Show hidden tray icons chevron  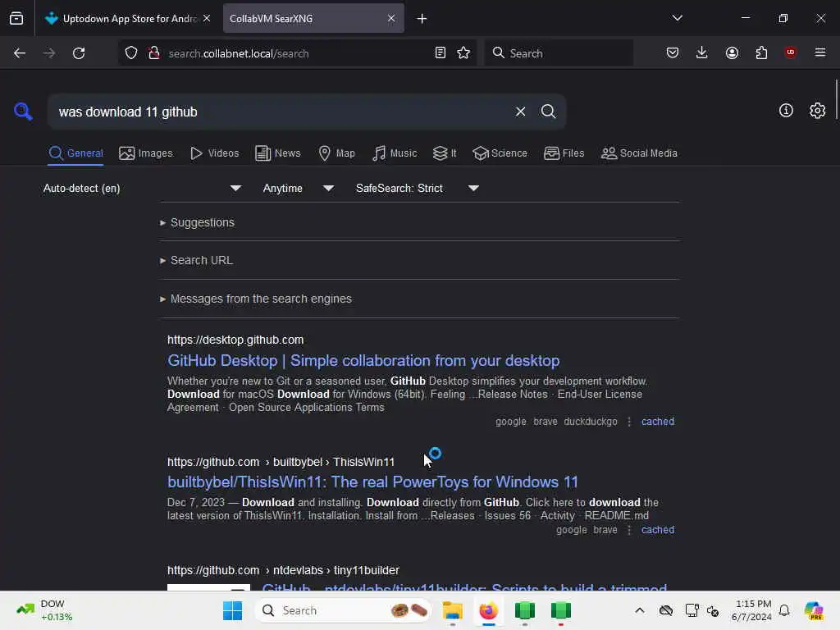point(640,610)
